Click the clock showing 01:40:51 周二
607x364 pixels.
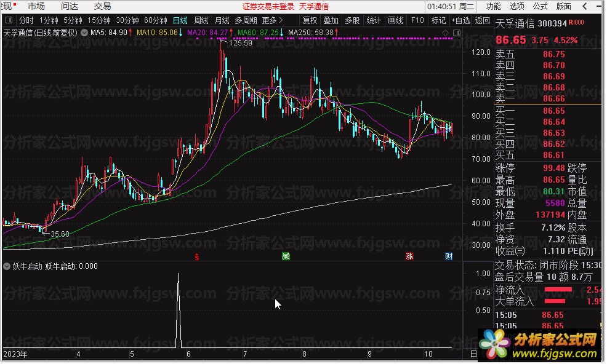[x=451, y=7]
